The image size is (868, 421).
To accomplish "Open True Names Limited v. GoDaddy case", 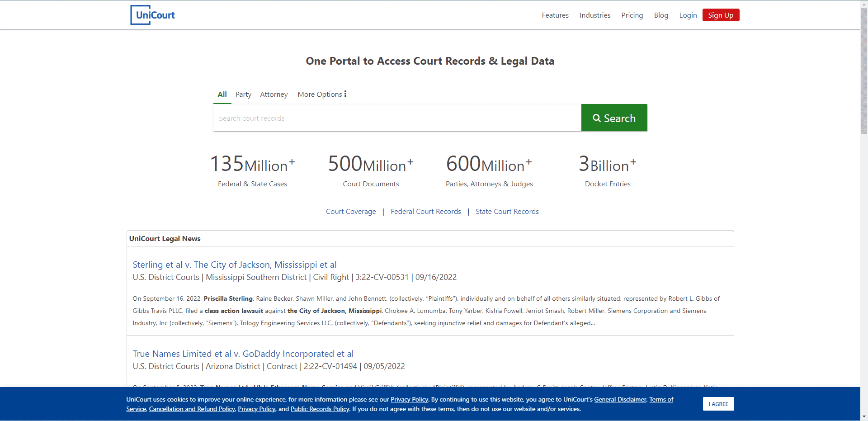I will [x=243, y=354].
